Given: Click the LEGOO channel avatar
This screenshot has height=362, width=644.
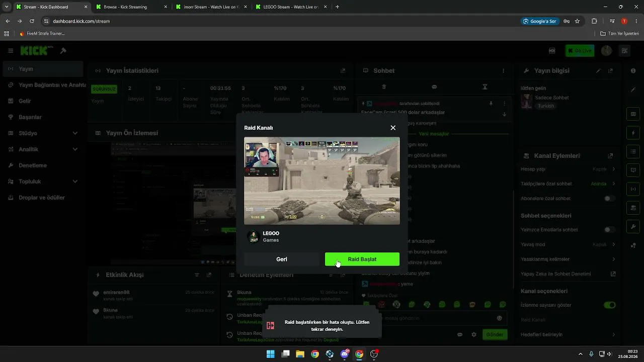Looking at the screenshot, I should tap(254, 236).
